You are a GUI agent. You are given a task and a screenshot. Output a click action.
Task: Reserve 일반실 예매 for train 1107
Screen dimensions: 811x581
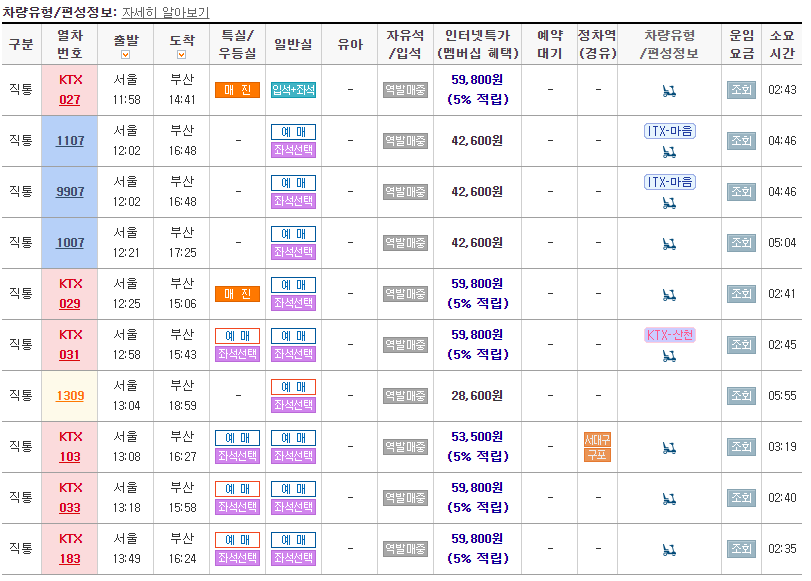(x=293, y=132)
